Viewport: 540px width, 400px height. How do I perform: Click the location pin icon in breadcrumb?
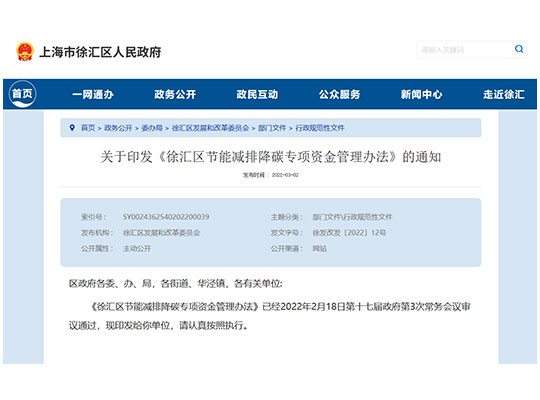click(x=72, y=128)
